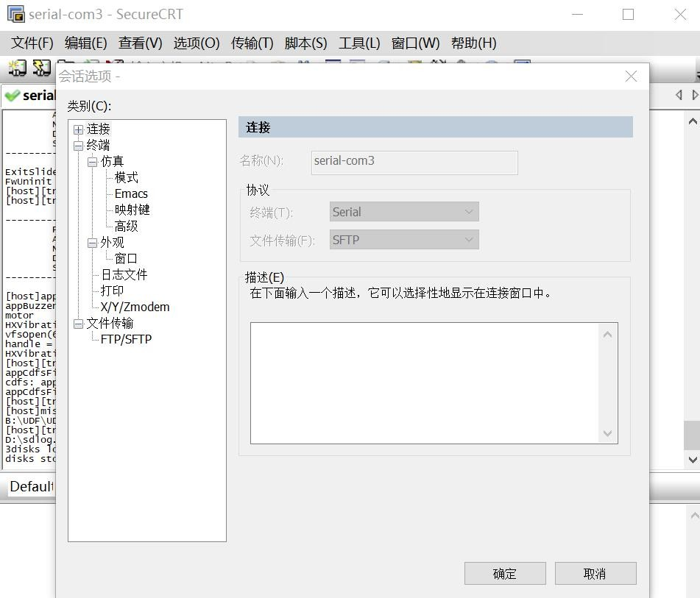Select the 仿真 category
The image size is (700, 598).
point(112,161)
